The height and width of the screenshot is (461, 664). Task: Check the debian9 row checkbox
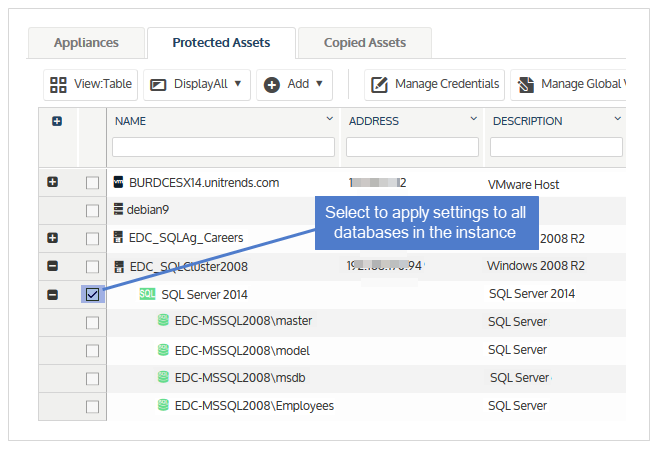pos(92,211)
